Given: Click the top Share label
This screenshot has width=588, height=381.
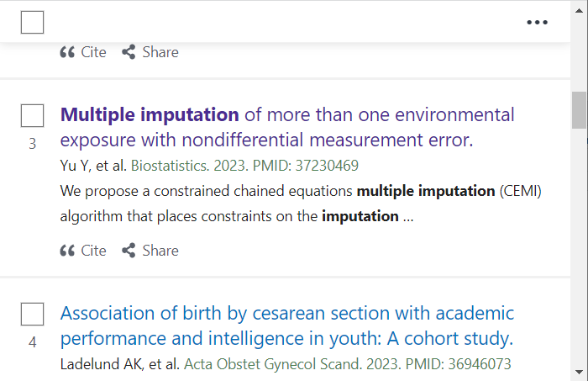Looking at the screenshot, I should [x=160, y=52].
